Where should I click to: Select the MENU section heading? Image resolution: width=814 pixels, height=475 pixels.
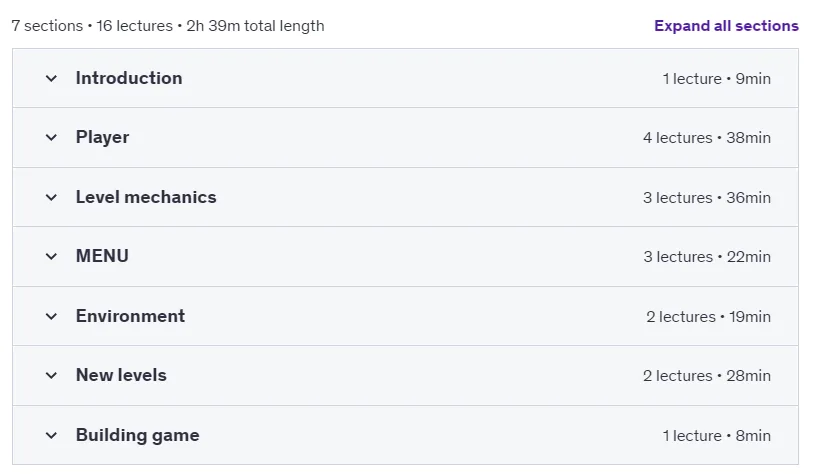[102, 256]
